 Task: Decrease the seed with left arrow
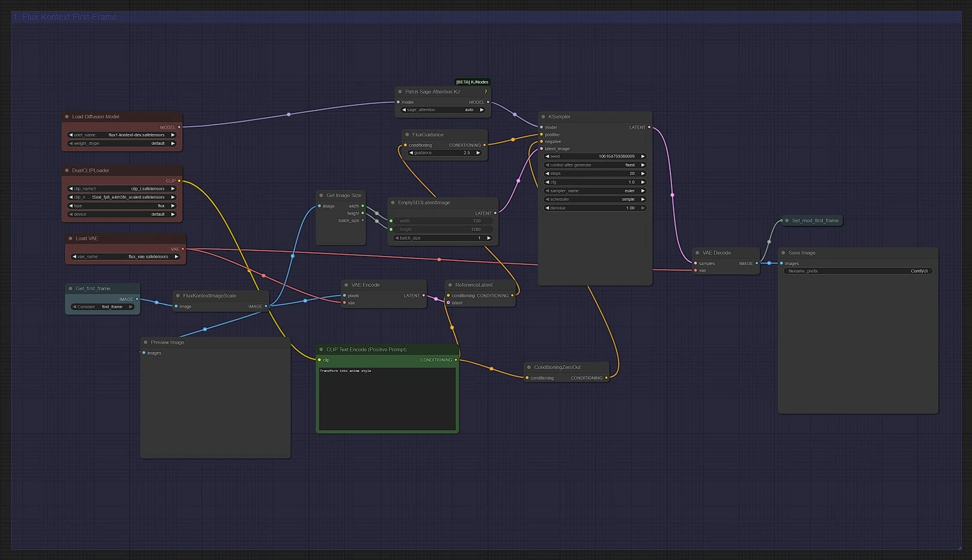(x=547, y=156)
